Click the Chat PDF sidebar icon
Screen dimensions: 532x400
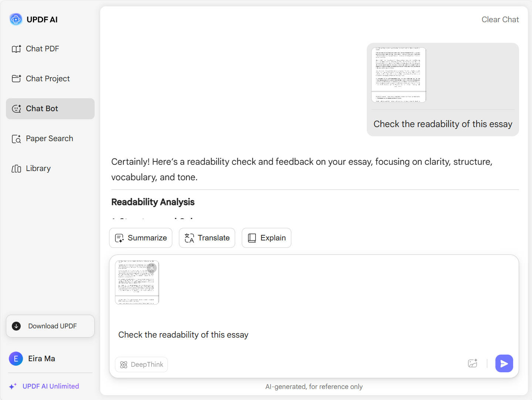click(16, 49)
